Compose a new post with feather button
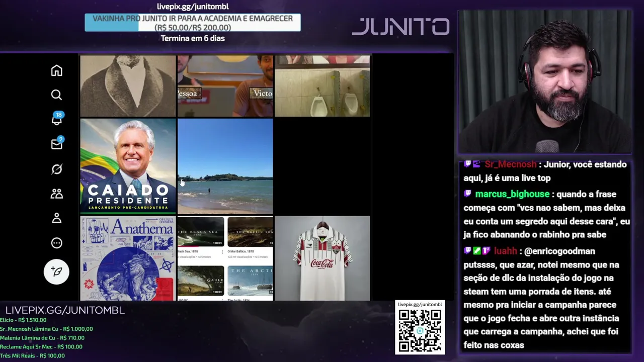The image size is (644, 362). 56,271
